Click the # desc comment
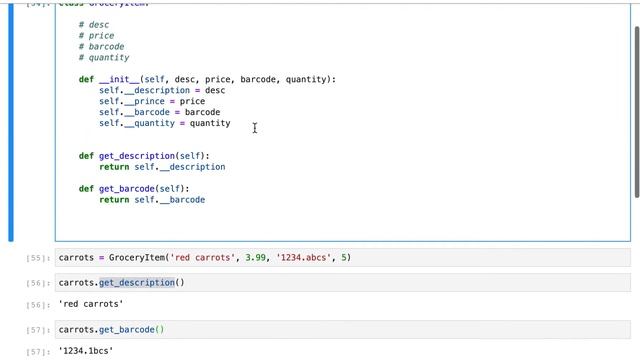This screenshot has width=640, height=360. click(94, 25)
